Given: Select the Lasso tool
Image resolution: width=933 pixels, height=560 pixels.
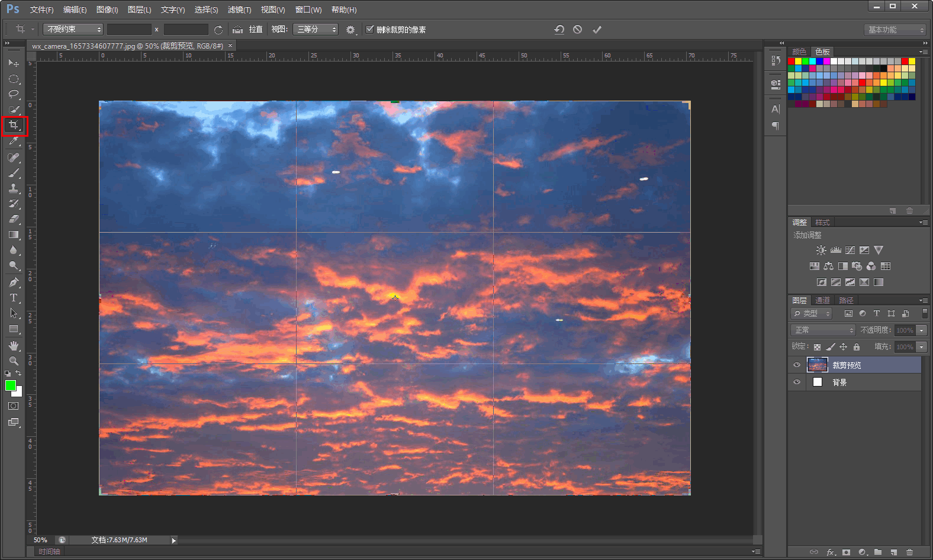Looking at the screenshot, I should coord(14,94).
